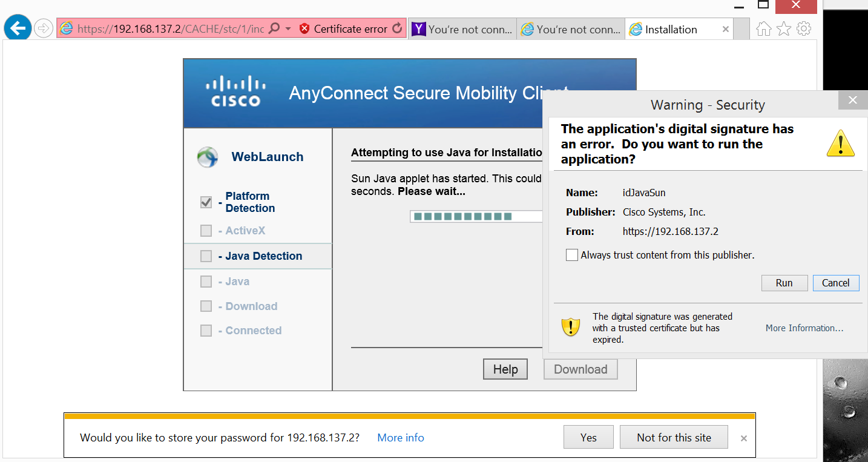Click the Cisco logo in banner

(236, 91)
